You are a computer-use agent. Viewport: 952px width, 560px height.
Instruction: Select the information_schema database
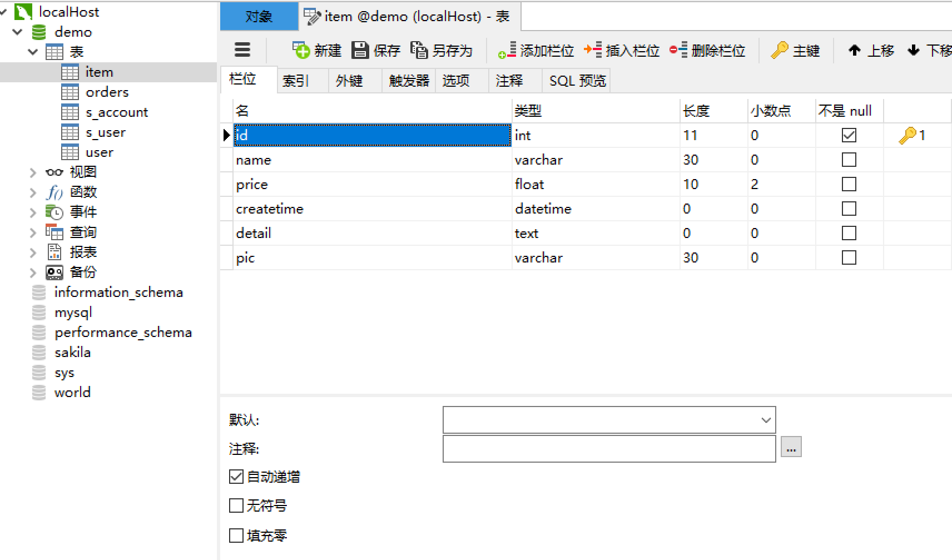pyautogui.click(x=118, y=292)
